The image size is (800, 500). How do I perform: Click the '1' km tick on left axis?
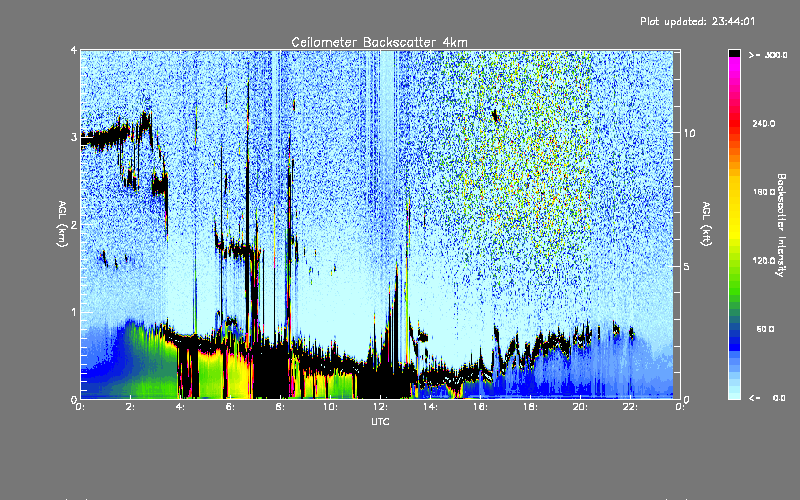click(x=74, y=312)
